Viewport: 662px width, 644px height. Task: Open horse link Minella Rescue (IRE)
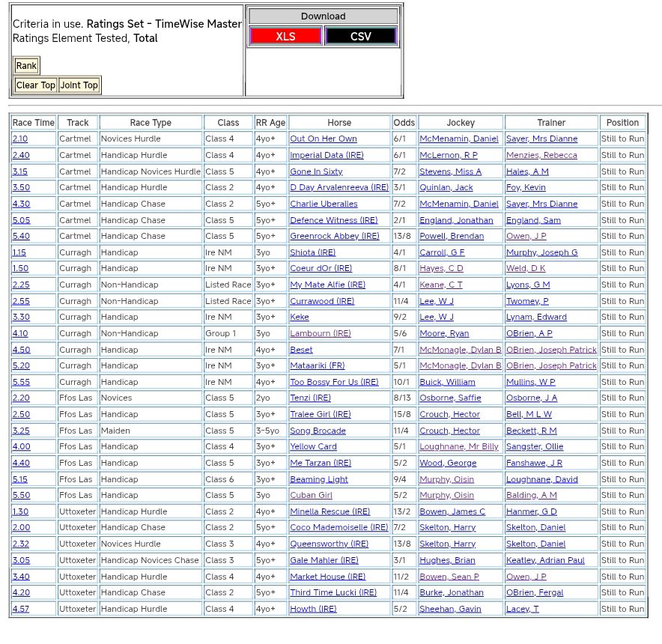click(x=330, y=512)
